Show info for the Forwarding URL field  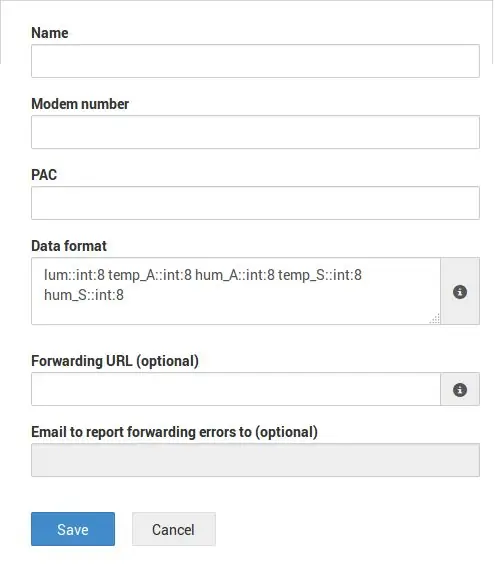(460, 390)
